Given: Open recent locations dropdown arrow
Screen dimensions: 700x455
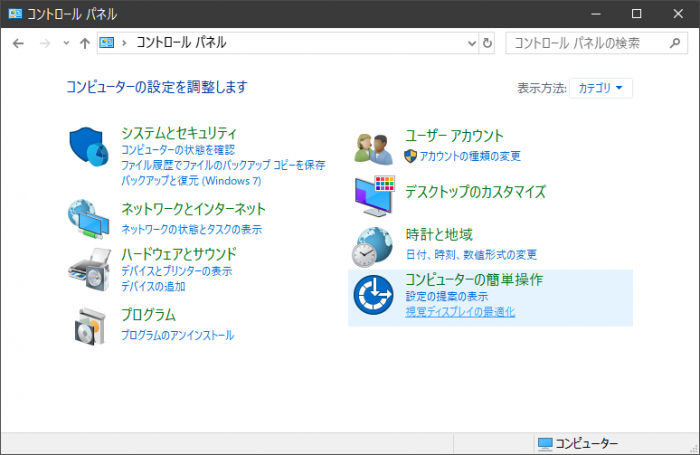Looking at the screenshot, I should [x=67, y=43].
